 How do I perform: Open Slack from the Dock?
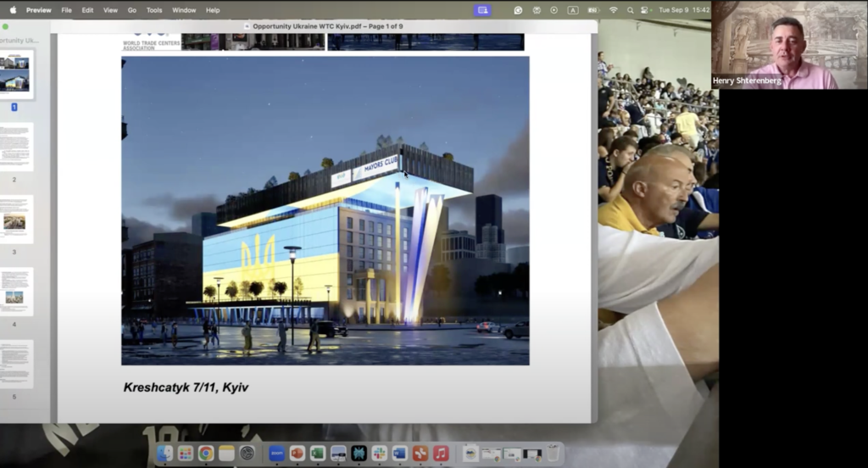[379, 454]
